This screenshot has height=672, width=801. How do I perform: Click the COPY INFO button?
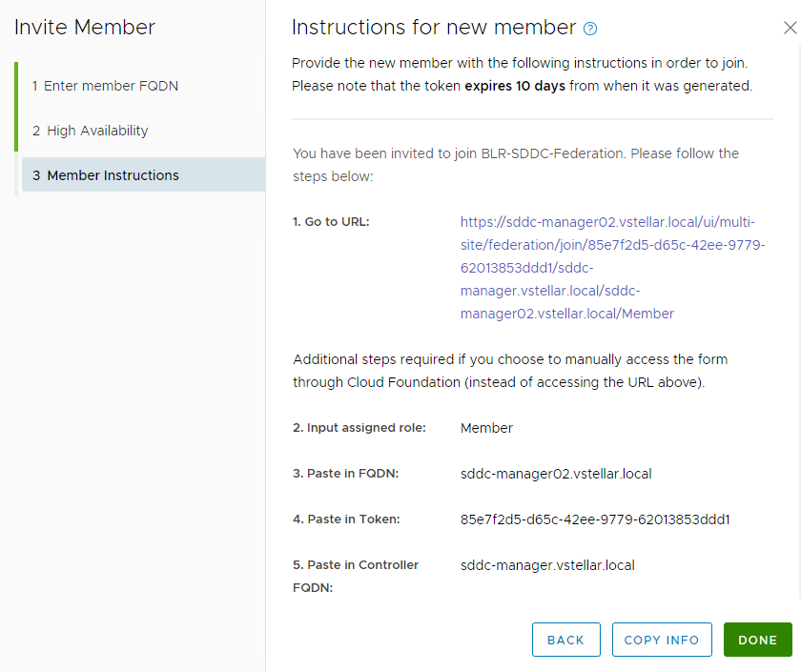(x=662, y=640)
